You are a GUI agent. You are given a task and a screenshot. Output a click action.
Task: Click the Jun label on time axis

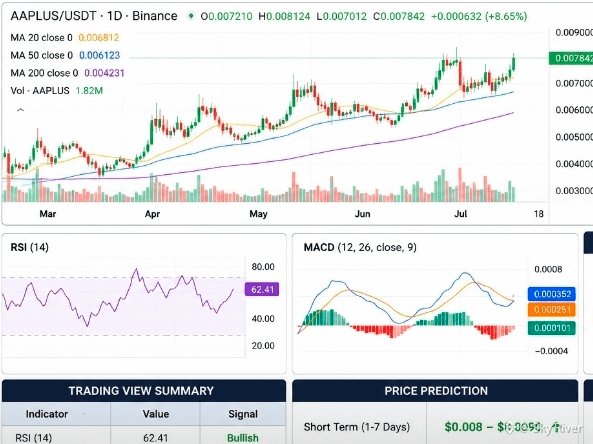click(362, 214)
